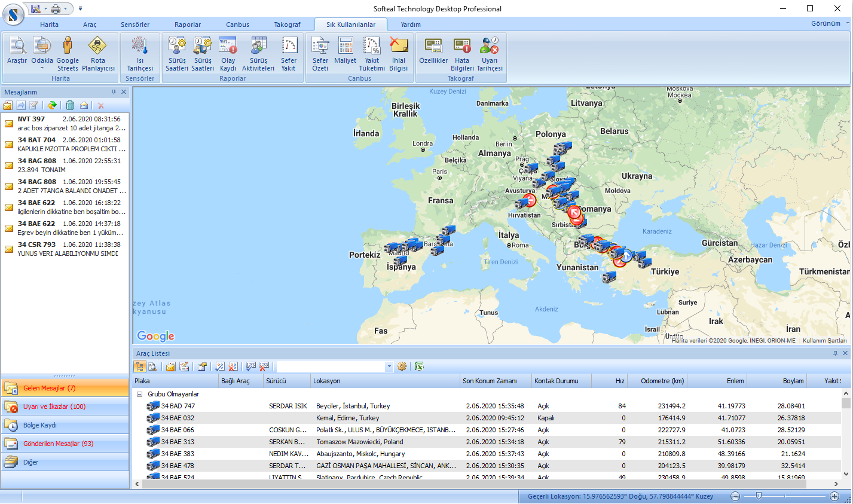Pin the Mesajlarım panel
853x504 pixels.
pos(114,92)
